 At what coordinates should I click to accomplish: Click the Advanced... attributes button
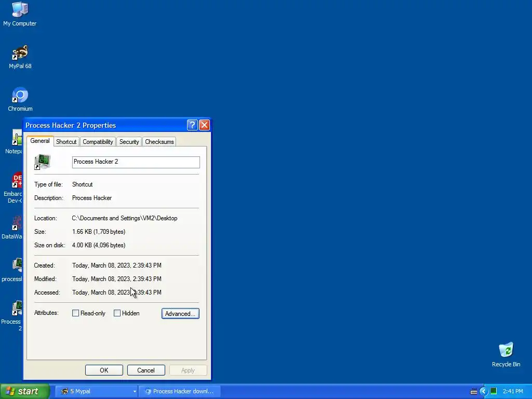pyautogui.click(x=180, y=313)
